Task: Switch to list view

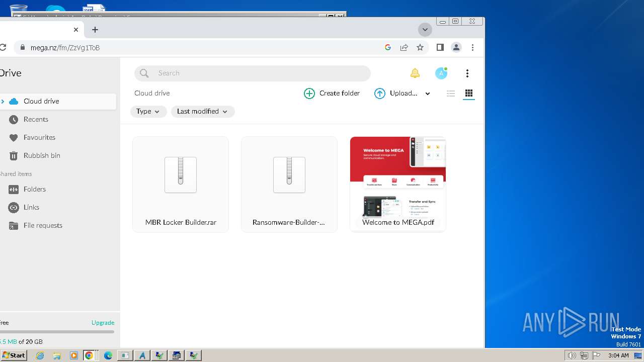Action: 451,94
